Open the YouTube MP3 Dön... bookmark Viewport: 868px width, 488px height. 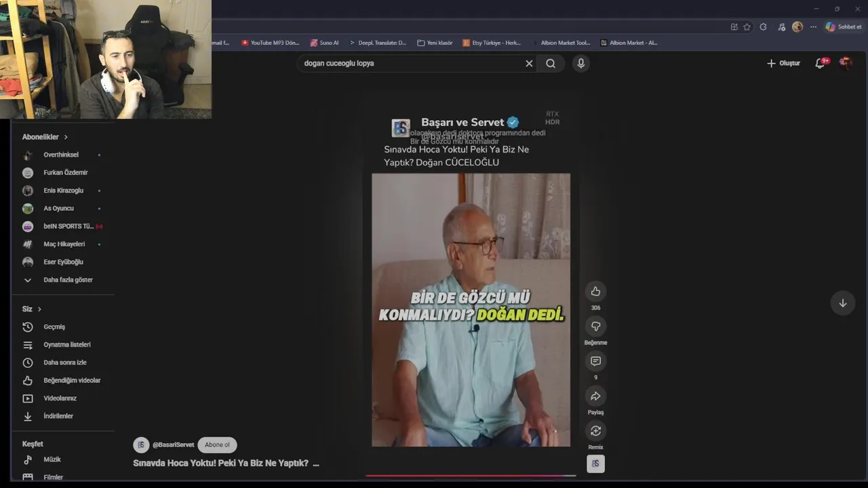click(270, 43)
